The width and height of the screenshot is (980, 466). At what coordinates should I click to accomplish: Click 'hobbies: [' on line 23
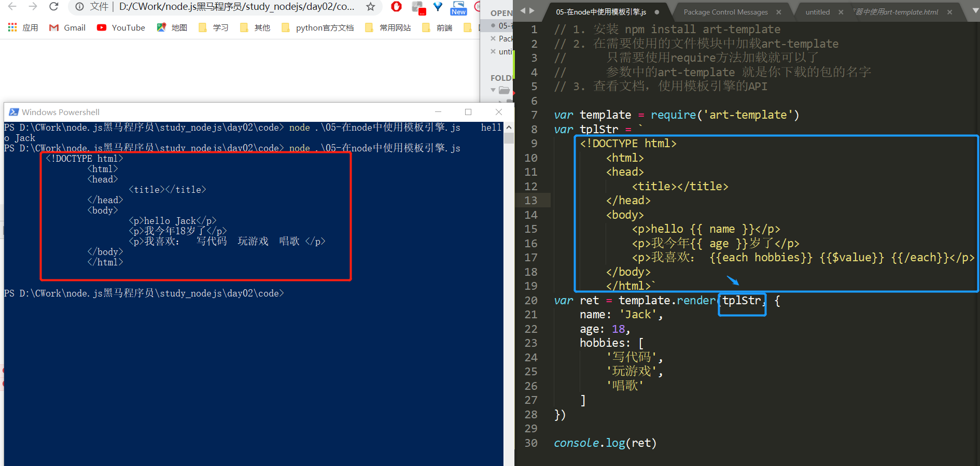[612, 343]
